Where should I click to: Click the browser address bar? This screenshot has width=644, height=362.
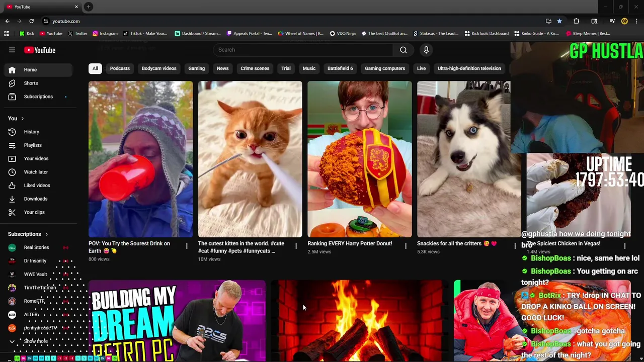[x=292, y=21]
